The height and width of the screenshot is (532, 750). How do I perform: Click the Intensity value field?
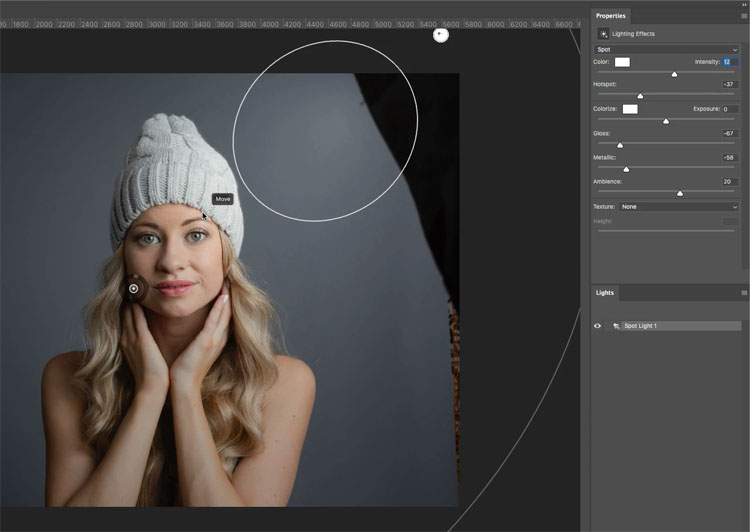[730, 62]
